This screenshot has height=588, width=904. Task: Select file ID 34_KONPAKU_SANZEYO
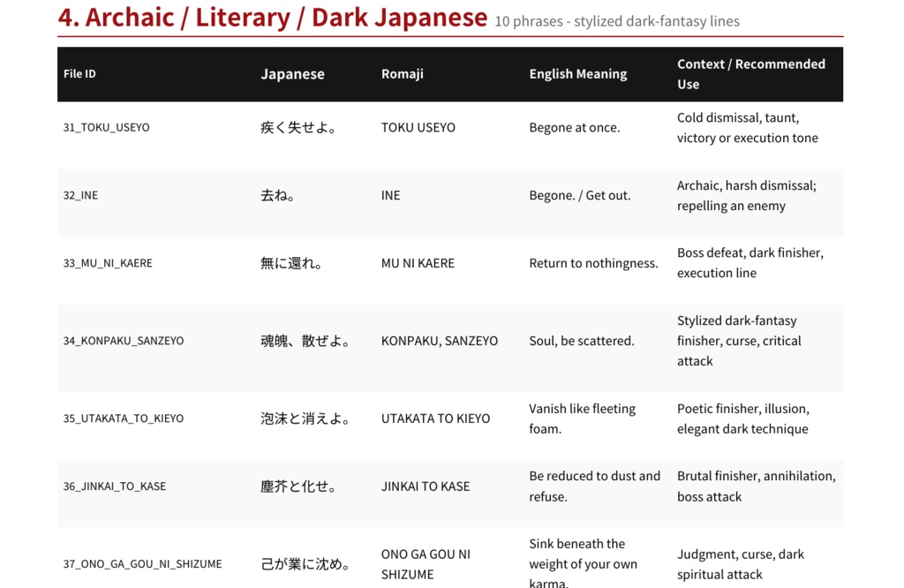[124, 341]
